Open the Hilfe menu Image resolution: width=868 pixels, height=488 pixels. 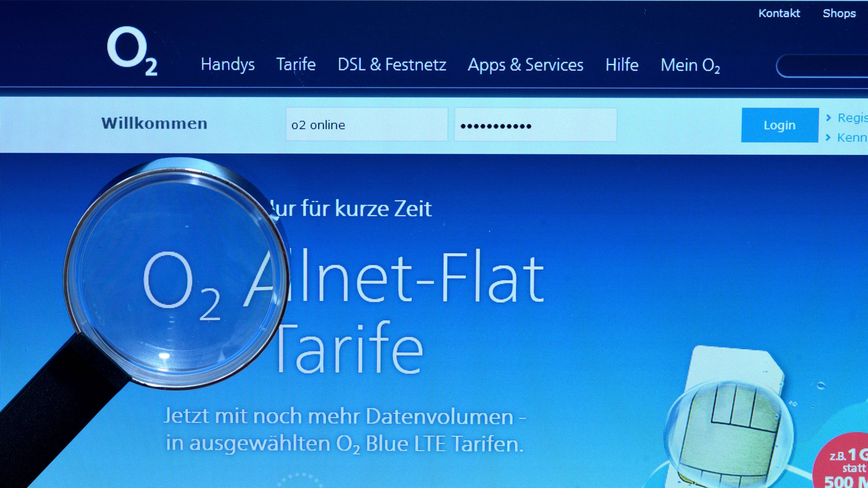pyautogui.click(x=622, y=65)
